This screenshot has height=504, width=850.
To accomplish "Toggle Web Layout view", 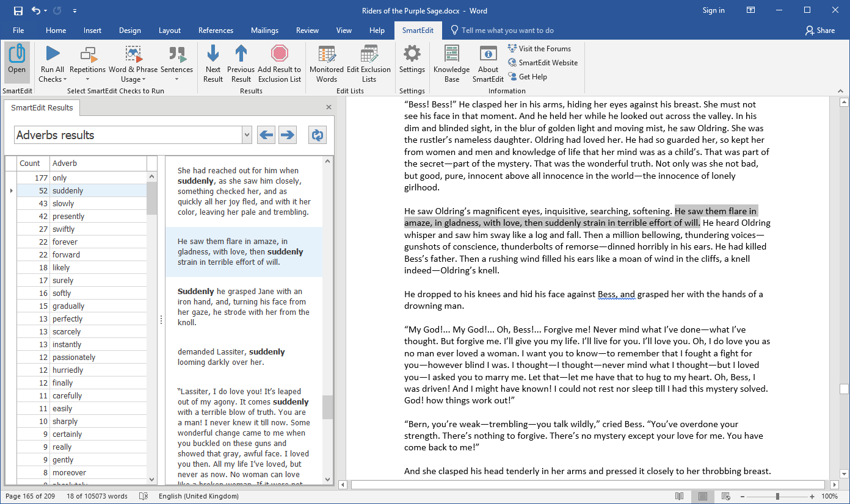I will (x=725, y=496).
